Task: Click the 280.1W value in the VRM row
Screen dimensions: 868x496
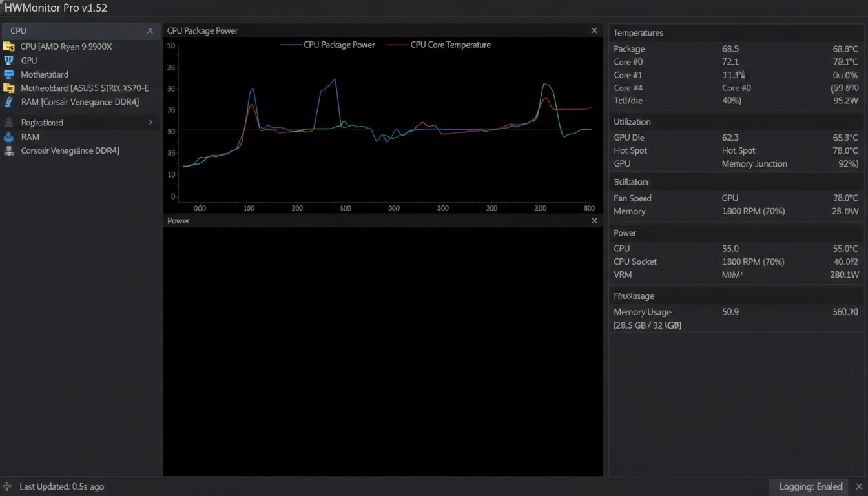Action: click(844, 274)
